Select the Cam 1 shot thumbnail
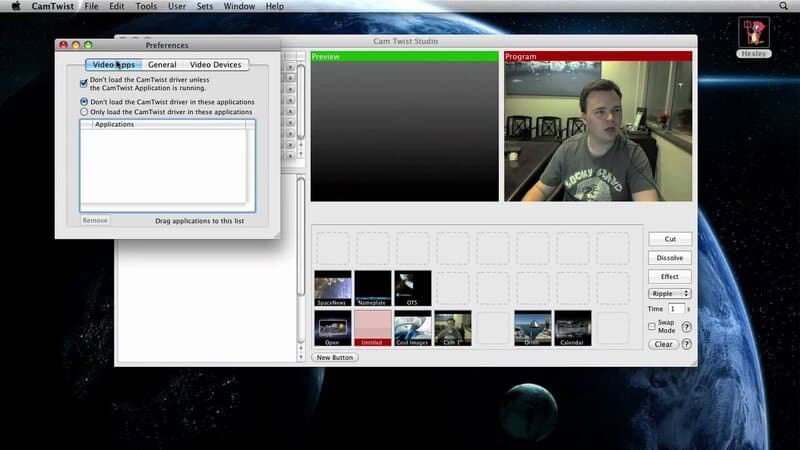Image resolution: width=800 pixels, height=450 pixels. coord(453,328)
